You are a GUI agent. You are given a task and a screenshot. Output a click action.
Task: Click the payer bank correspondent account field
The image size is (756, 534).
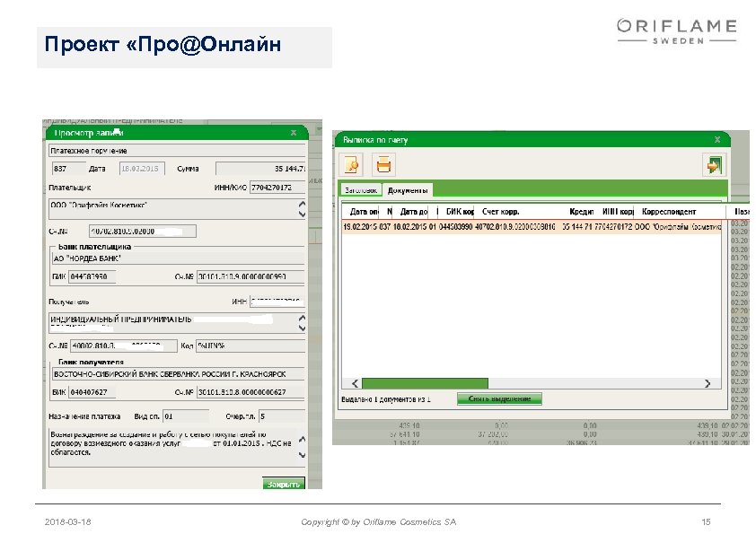coord(251,276)
